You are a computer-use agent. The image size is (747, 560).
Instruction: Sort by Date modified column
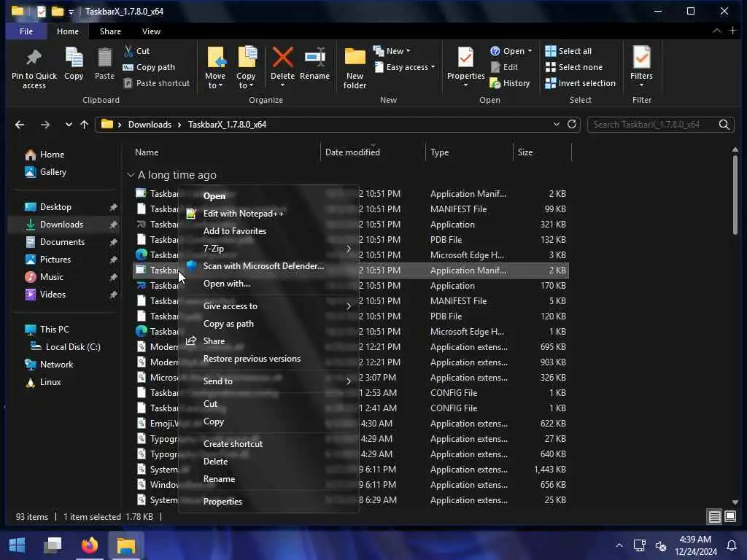[x=373, y=152]
